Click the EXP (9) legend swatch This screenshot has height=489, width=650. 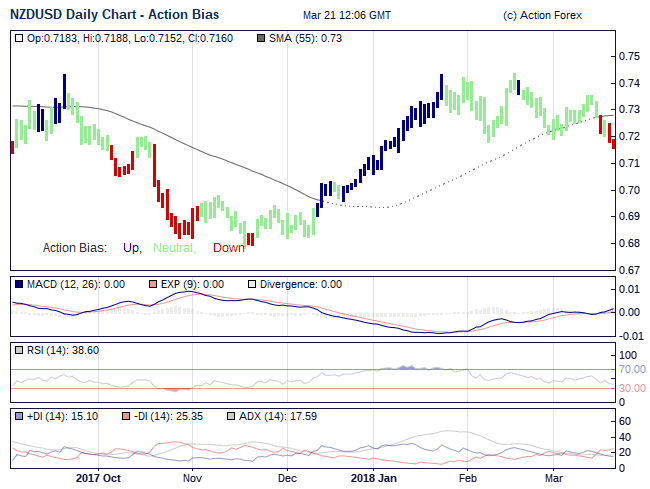pos(153,284)
